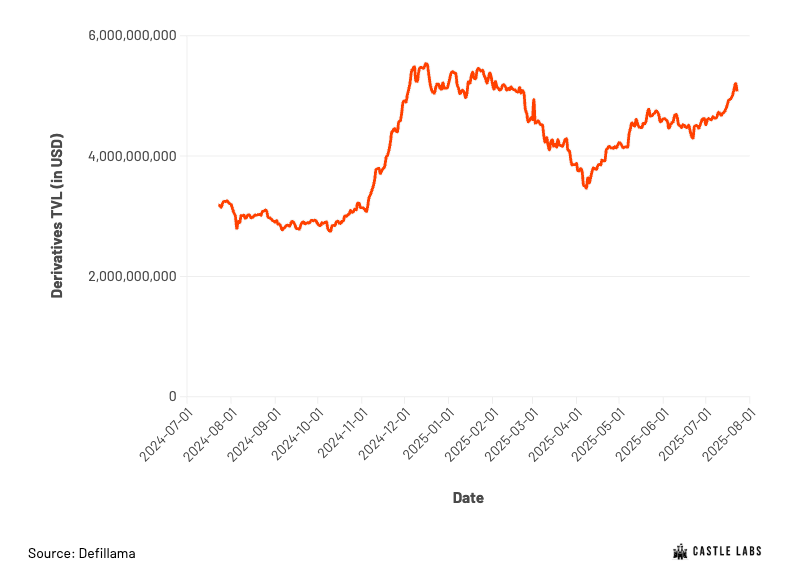The height and width of the screenshot is (575, 794).
Task: Click the Derivatives TVL (in USD) axis title
Action: 57,216
